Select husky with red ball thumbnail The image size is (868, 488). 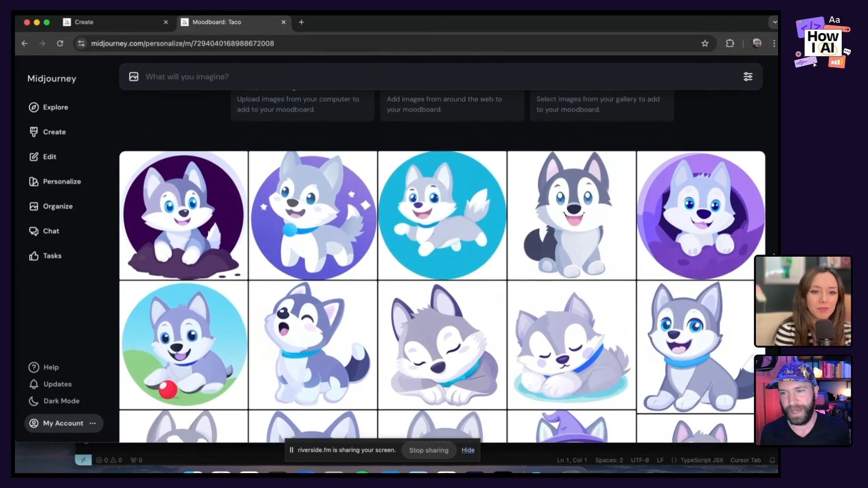[x=184, y=345]
